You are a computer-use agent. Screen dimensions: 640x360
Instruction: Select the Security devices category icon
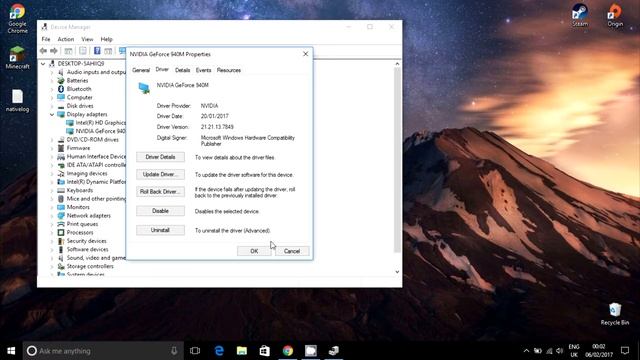point(61,241)
